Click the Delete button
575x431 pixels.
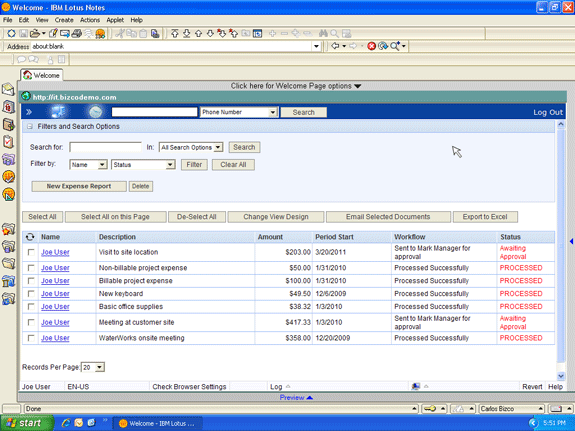tap(140, 186)
